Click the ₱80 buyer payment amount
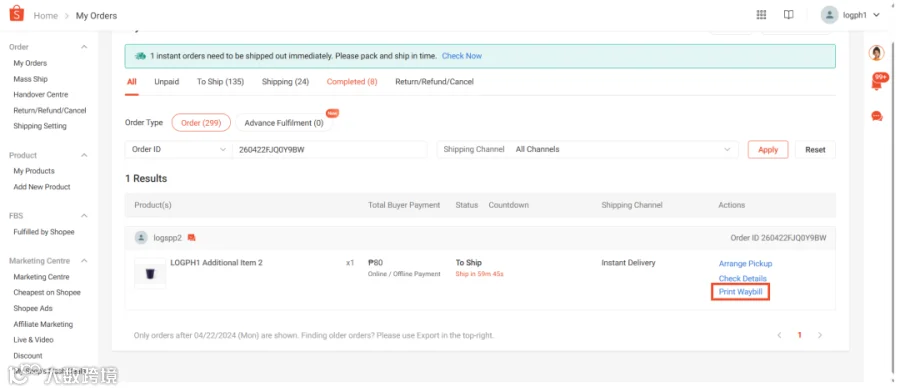The height and width of the screenshot is (392, 900). point(375,262)
